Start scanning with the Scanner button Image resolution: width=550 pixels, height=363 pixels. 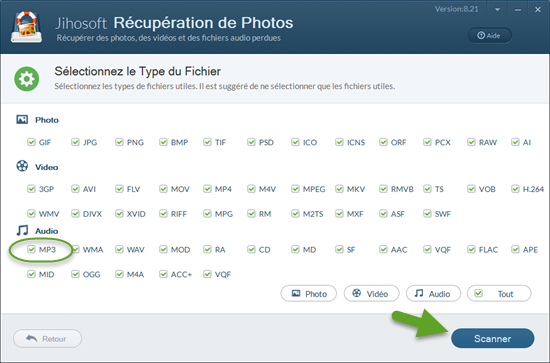pos(492,338)
